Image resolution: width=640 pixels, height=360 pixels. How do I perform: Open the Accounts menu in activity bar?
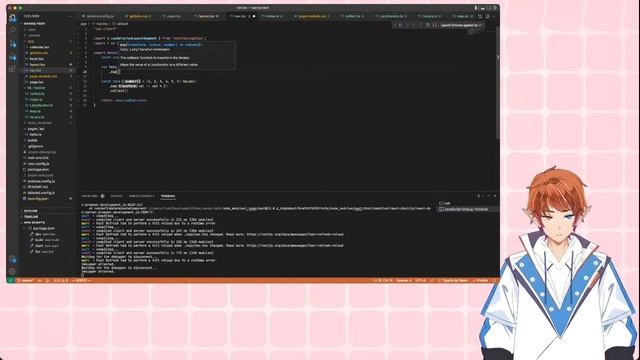[x=12, y=260]
